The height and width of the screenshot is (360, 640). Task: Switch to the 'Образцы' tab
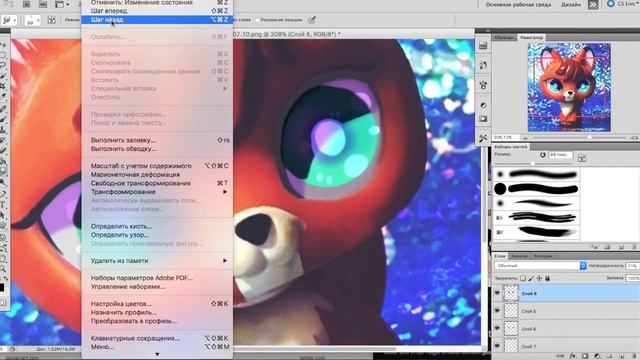(x=504, y=38)
